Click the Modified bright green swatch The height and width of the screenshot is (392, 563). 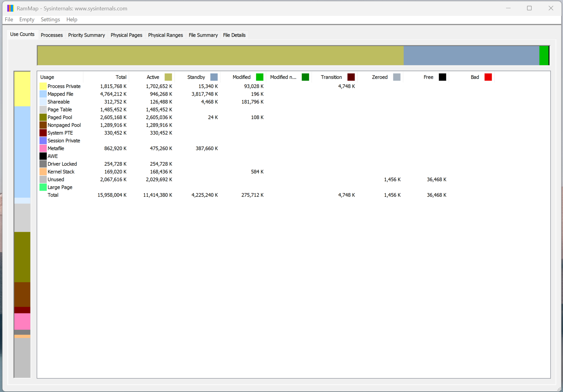coord(260,77)
